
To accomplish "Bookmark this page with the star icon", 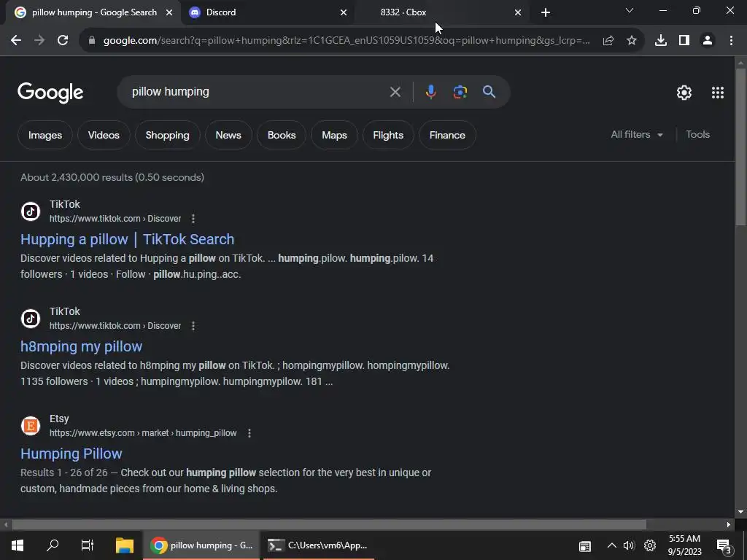I will coord(632,41).
